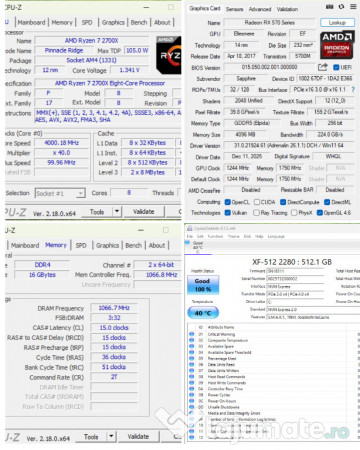Click the 40 °C temperature button
The height and width of the screenshot is (450, 360).
pos(203,313)
